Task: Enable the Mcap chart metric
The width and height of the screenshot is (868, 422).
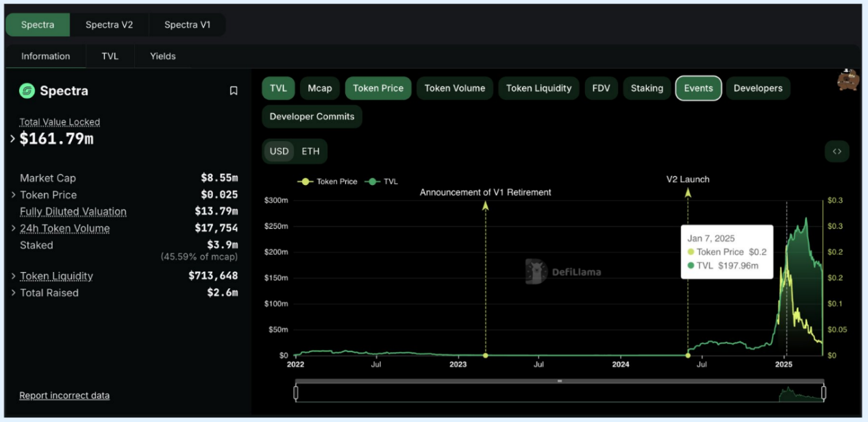Action: pos(319,88)
